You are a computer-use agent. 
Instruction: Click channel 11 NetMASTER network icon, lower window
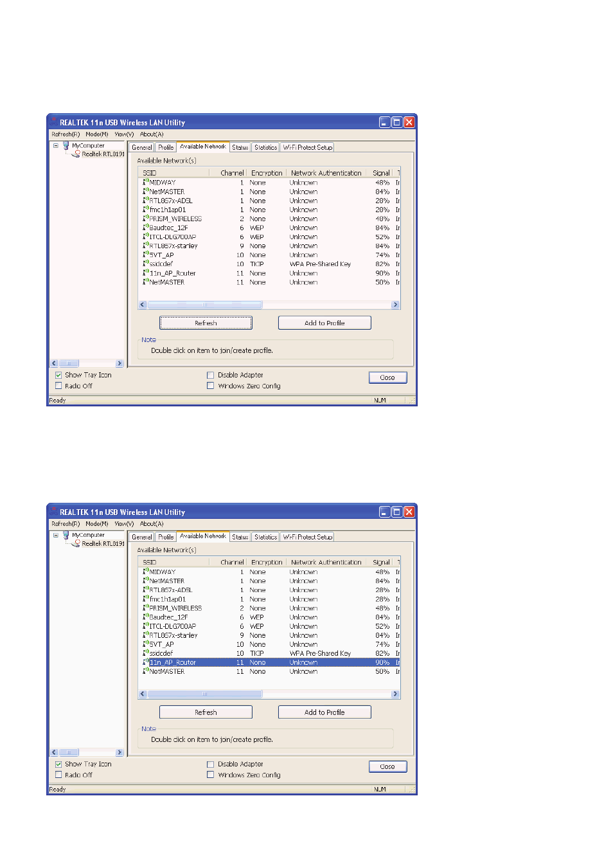point(146,671)
